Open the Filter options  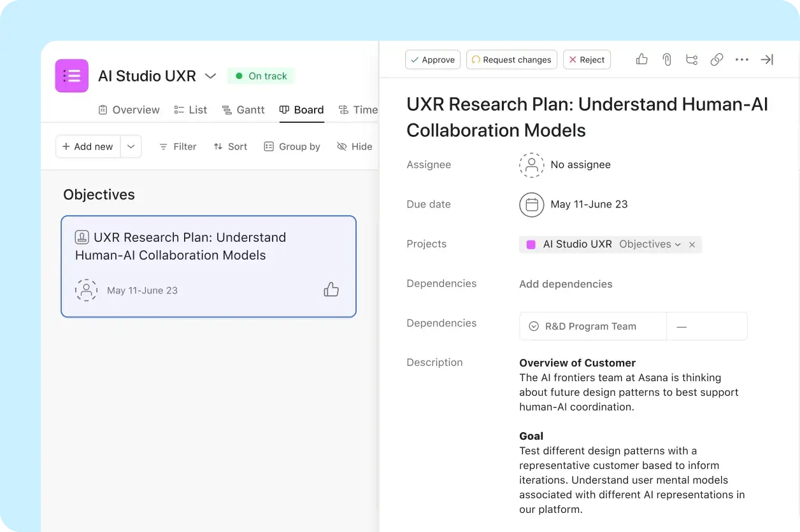point(177,146)
